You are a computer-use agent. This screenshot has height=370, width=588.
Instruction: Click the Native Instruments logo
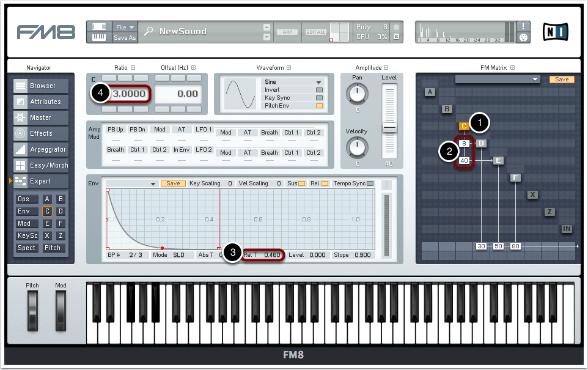click(555, 32)
